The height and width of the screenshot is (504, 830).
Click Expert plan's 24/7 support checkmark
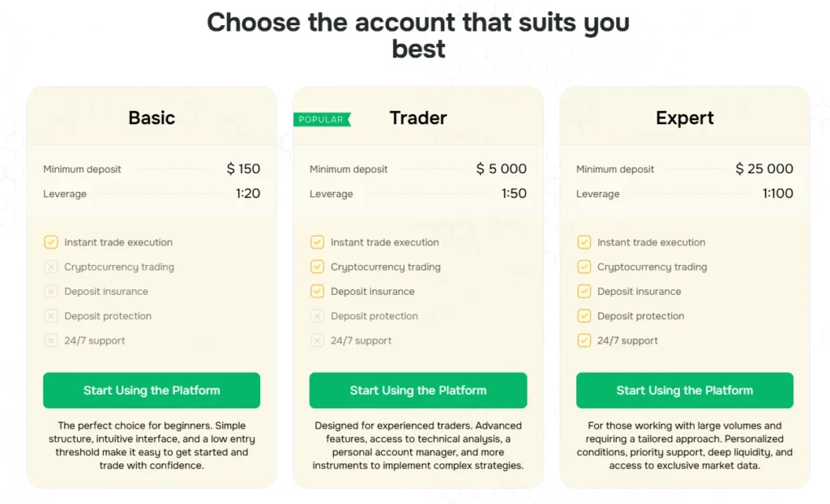(584, 341)
